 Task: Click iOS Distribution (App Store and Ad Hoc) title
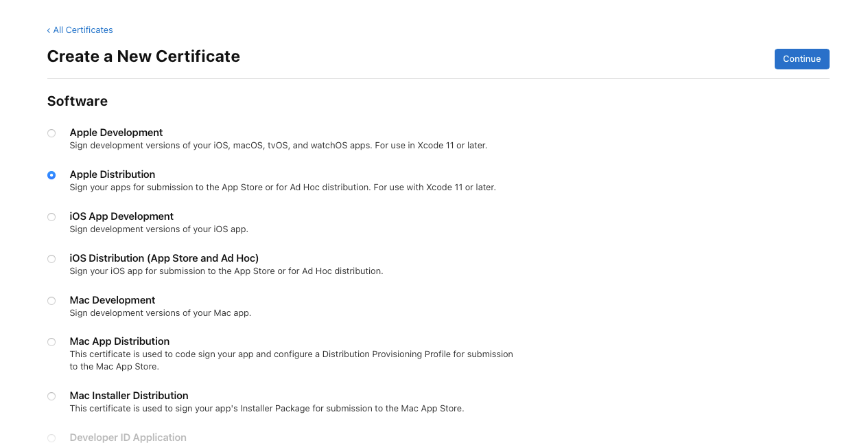(x=164, y=258)
